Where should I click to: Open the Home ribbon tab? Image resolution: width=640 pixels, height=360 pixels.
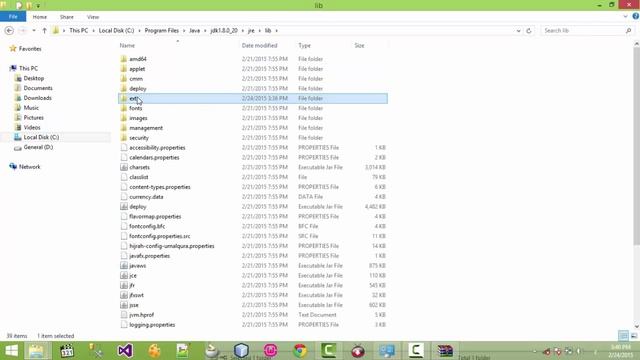(x=40, y=17)
